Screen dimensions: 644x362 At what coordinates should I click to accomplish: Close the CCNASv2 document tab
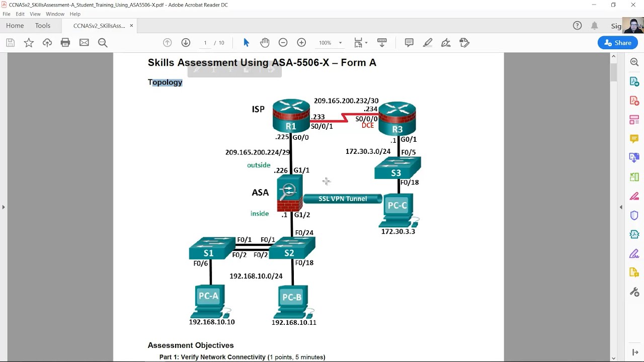131,26
